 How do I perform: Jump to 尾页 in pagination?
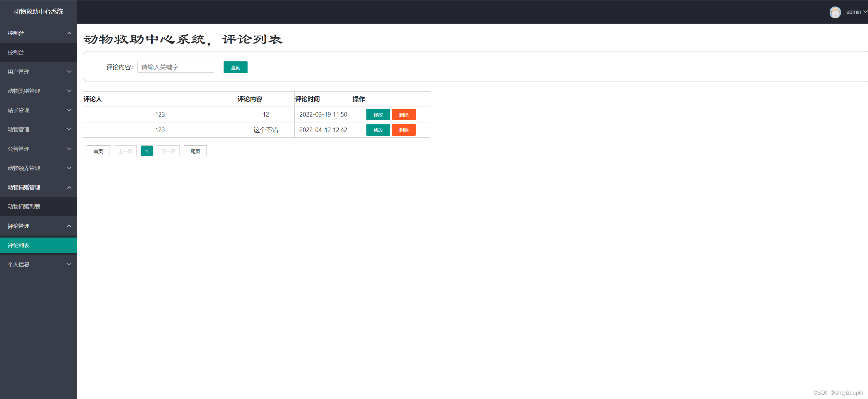195,151
